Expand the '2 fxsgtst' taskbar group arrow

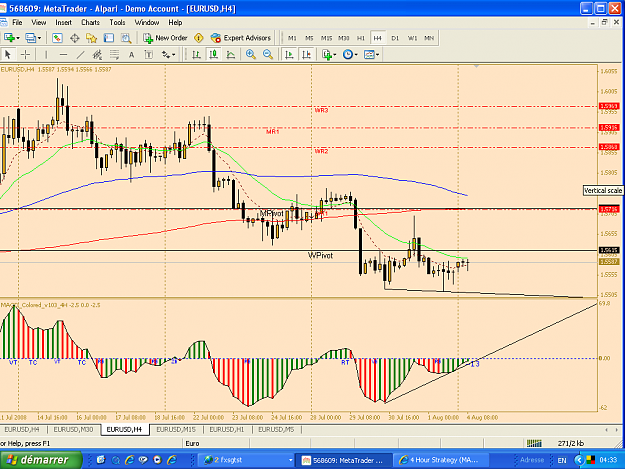291,460
